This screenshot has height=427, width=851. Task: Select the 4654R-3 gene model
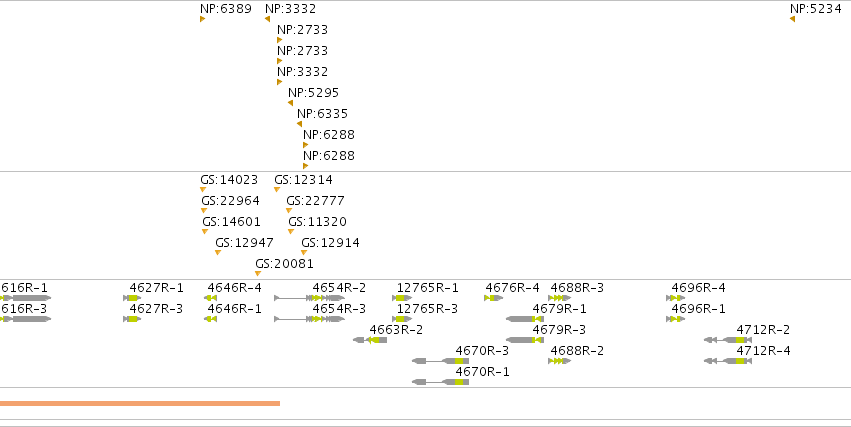tap(309, 319)
